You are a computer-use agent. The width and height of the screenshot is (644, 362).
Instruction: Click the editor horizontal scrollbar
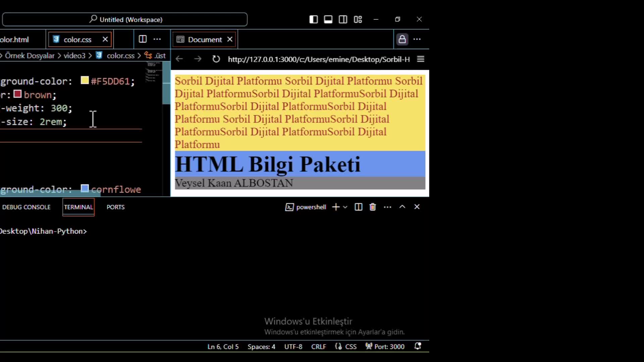[x=50, y=193]
